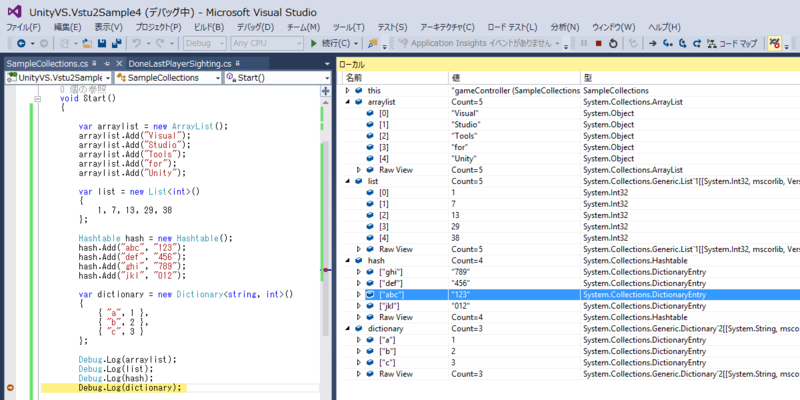800x400 pixels.
Task: Toggle the red breakpoint on the Debug.Log(dictionary) line
Action: (x=12, y=388)
